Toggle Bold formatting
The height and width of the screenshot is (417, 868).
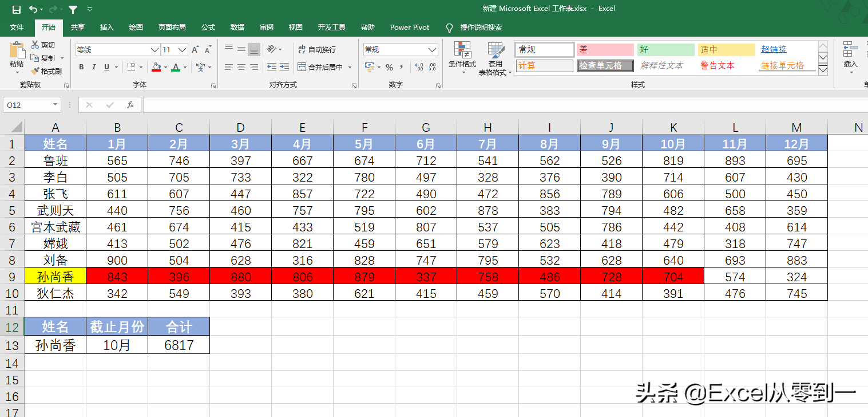81,67
